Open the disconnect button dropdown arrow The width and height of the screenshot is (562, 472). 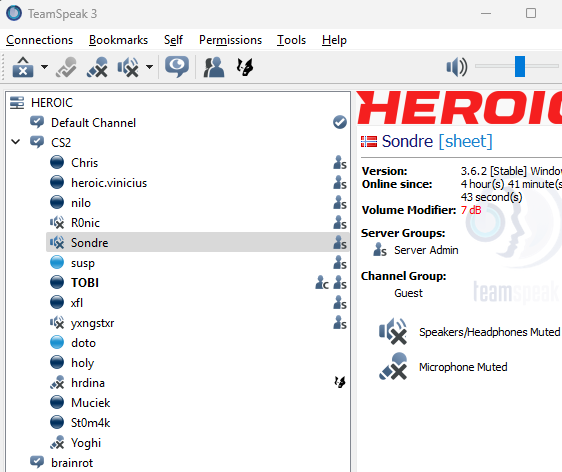pyautogui.click(x=44, y=67)
